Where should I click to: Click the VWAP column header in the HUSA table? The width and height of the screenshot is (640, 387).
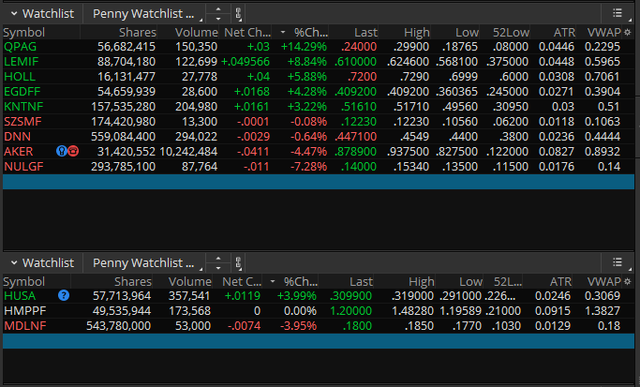point(604,281)
